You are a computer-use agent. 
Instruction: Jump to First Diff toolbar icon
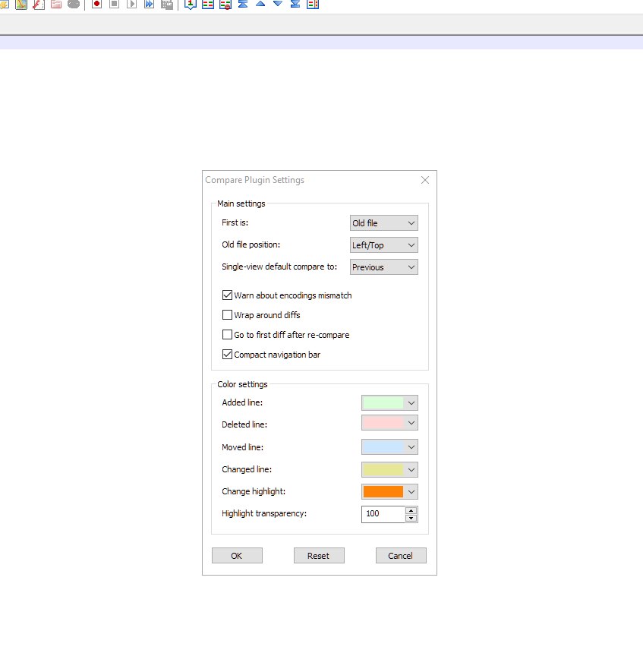click(x=243, y=5)
